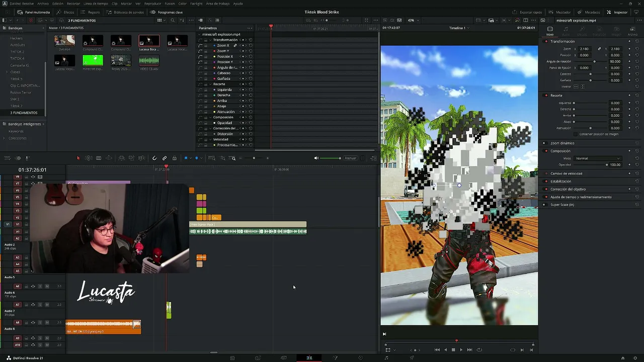Screen dimensions: 644x362
Task: Collapse minecraft explosion.mp4 in keyframes panel
Action: [200, 34]
